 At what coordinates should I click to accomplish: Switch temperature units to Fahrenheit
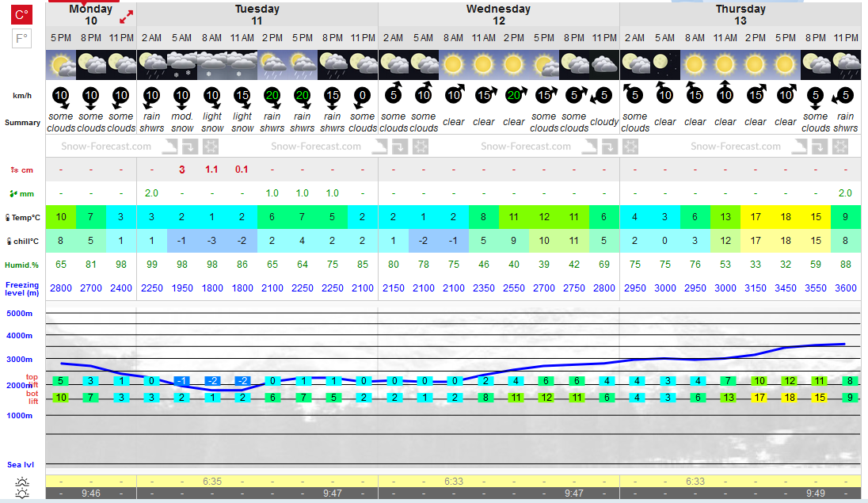coord(21,39)
